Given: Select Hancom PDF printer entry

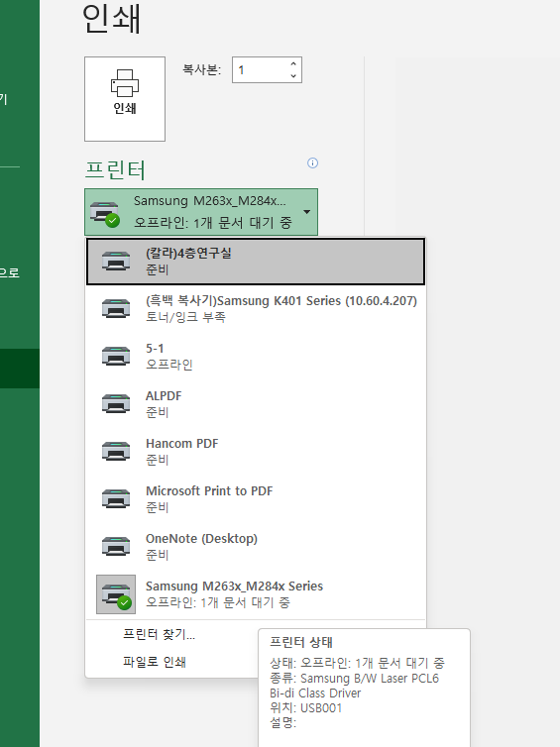Looking at the screenshot, I should (x=256, y=452).
